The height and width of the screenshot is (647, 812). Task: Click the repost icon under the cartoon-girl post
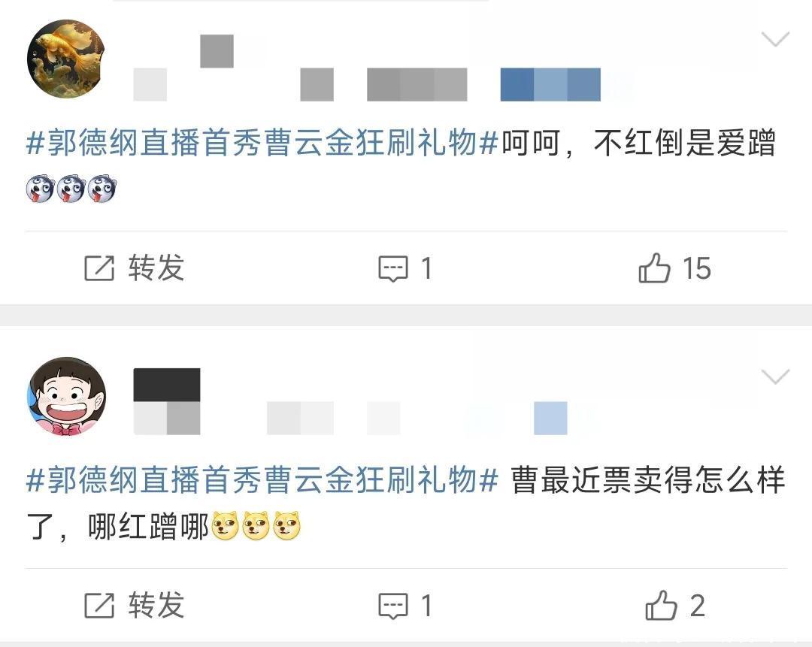tap(99, 605)
